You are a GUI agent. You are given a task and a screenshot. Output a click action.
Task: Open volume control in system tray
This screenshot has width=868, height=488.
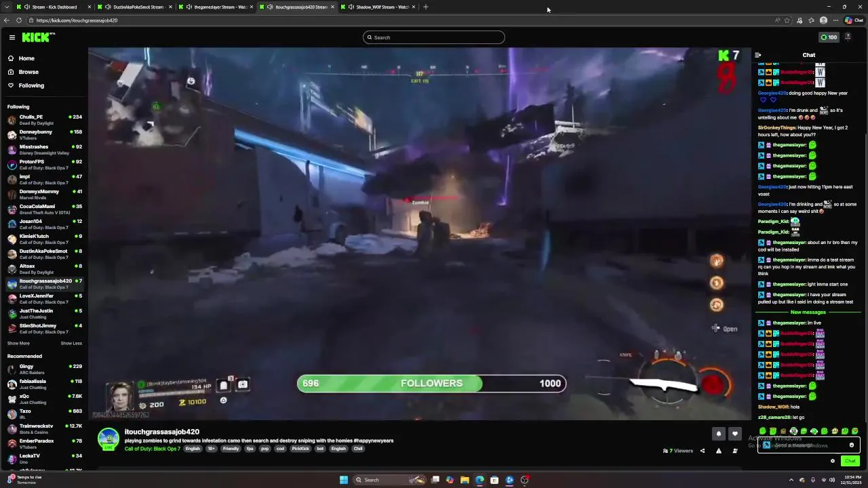[x=833, y=480]
